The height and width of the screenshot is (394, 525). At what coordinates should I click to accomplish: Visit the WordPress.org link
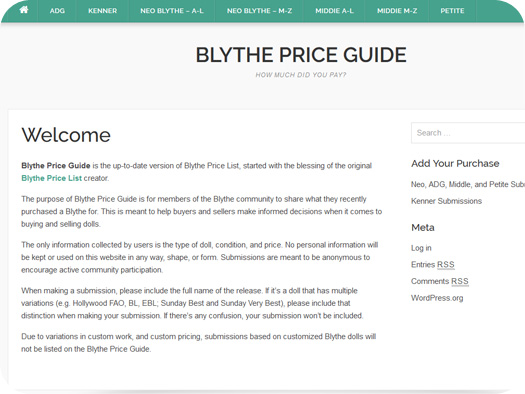point(437,298)
